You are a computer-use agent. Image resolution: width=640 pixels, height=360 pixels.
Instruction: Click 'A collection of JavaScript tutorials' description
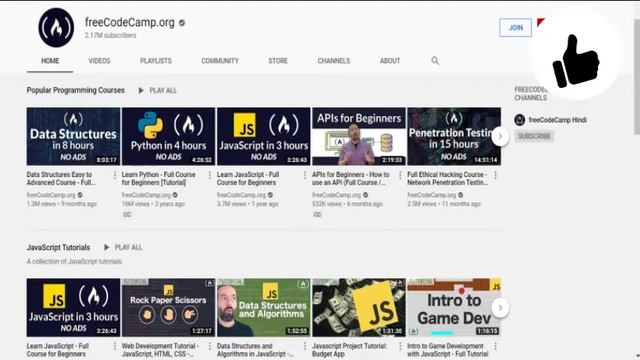[x=74, y=261]
